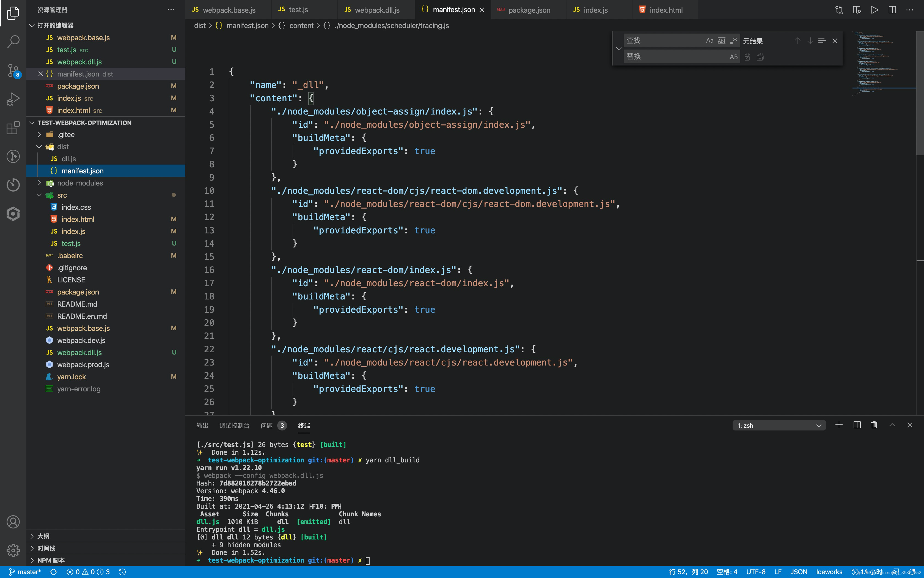Viewport: 924px width, 578px height.
Task: Toggle Find in Selection option
Action: 822,40
